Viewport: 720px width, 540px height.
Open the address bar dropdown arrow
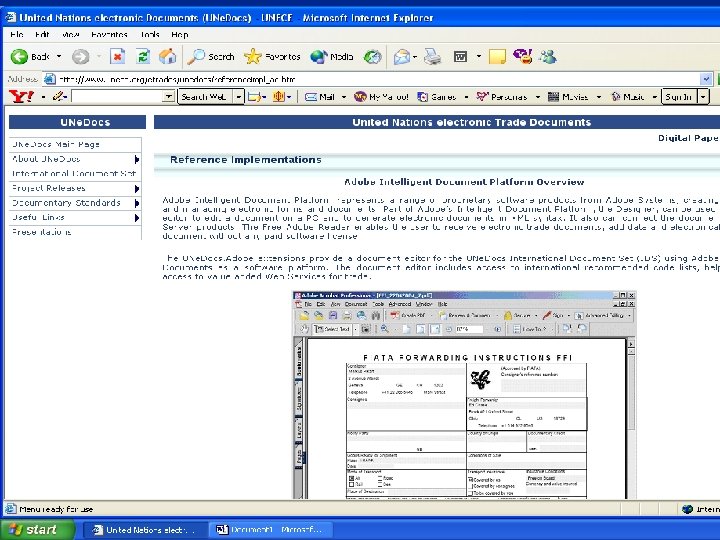[x=706, y=79]
